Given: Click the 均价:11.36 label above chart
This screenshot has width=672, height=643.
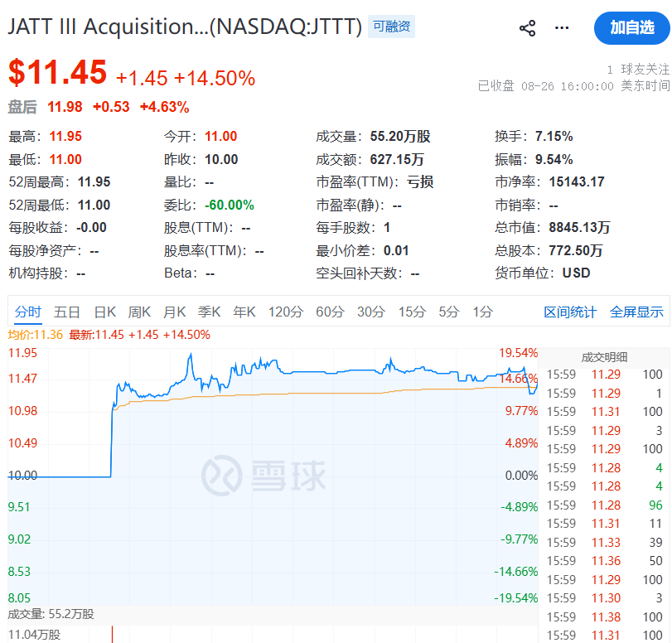Looking at the screenshot, I should pyautogui.click(x=35, y=335).
